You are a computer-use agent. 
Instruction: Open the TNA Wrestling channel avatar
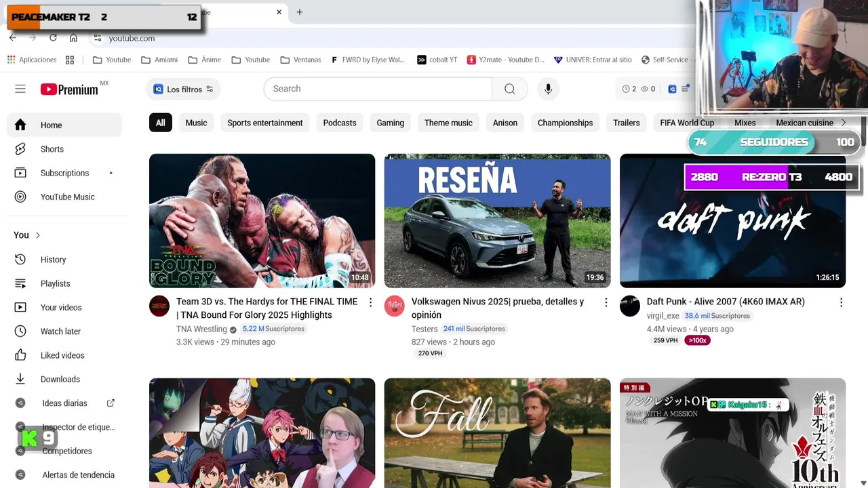point(159,306)
